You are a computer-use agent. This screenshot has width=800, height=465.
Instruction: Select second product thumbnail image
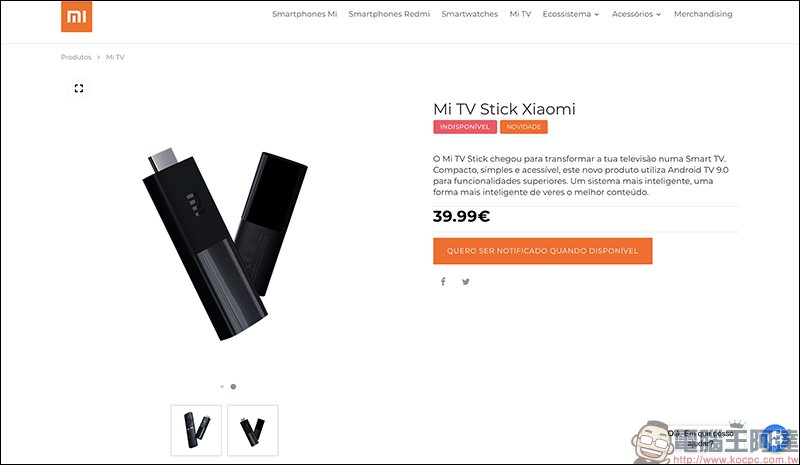click(x=253, y=430)
